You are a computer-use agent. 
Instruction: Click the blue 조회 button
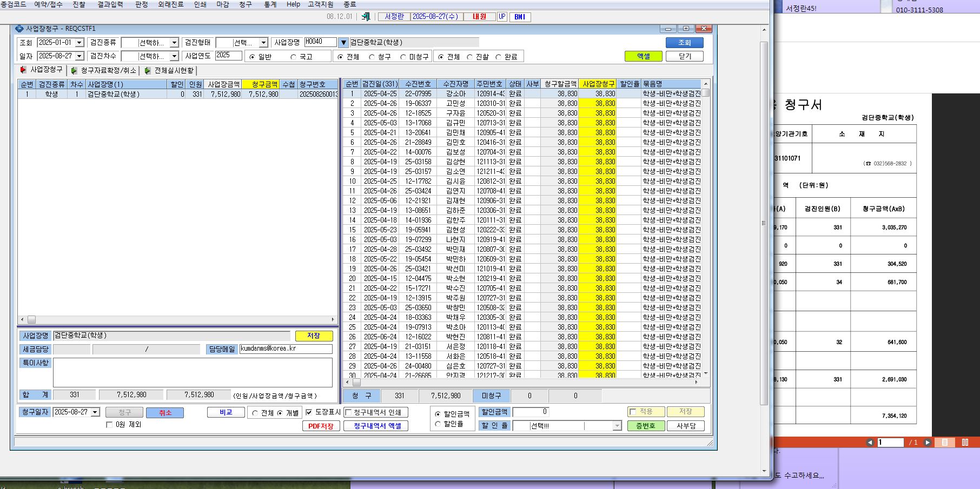point(685,43)
